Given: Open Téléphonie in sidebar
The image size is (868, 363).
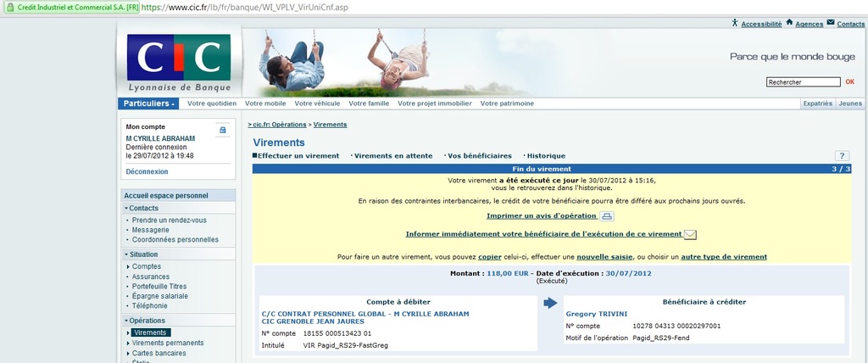Looking at the screenshot, I should click(149, 306).
